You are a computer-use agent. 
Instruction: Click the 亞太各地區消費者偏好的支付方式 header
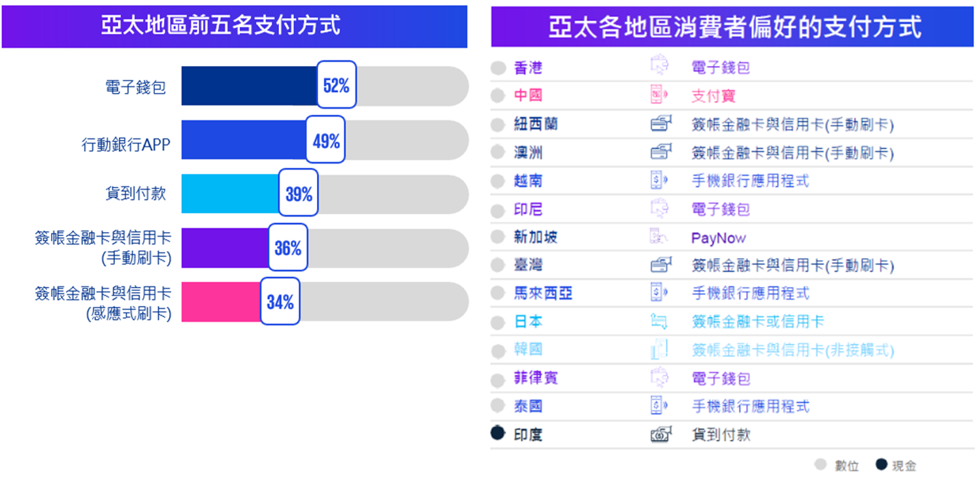coord(735,27)
